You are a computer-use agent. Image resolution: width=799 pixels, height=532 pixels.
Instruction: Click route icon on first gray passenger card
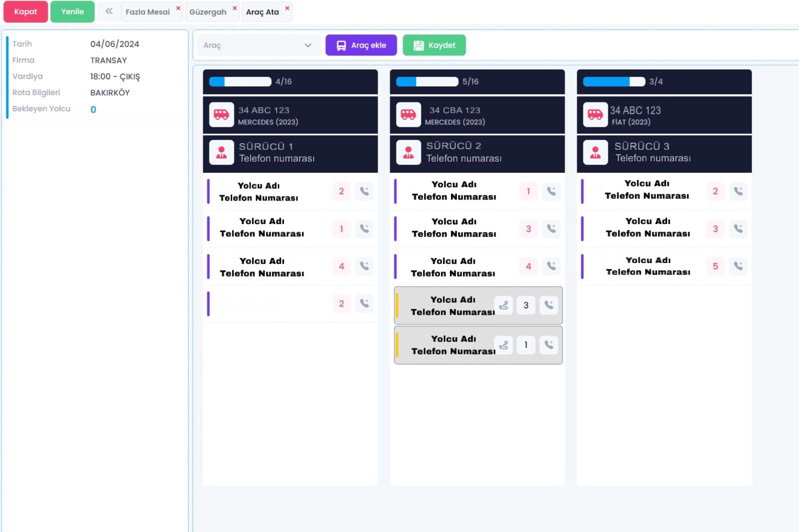click(x=503, y=305)
